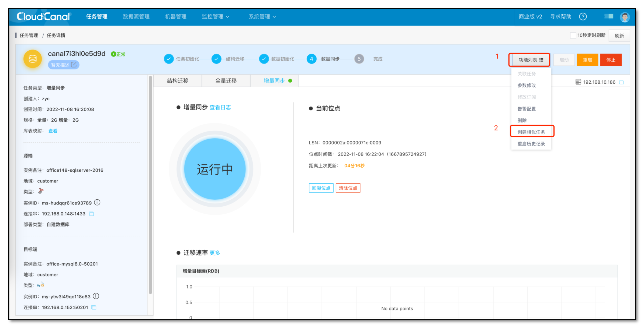Viewport: 644px width, 328px height.
Task: Copy machine IP 192.168.10.186 icon
Action: point(621,82)
